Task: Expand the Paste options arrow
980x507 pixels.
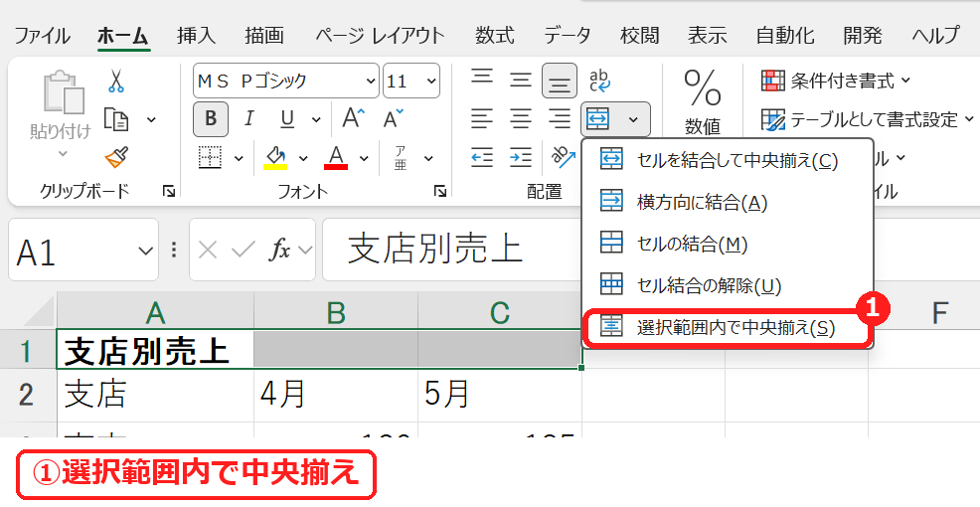Action: (x=64, y=153)
